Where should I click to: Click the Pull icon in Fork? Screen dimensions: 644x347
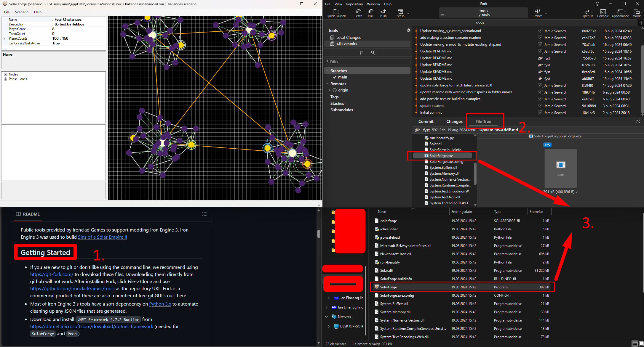click(371, 12)
